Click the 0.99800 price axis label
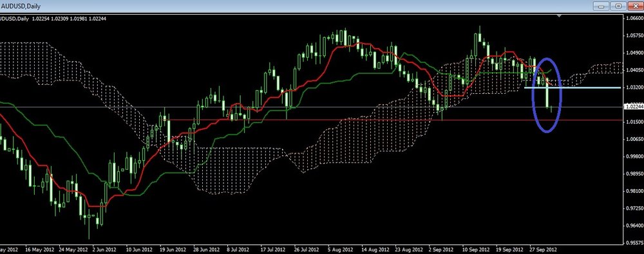The image size is (644, 254). tap(634, 156)
